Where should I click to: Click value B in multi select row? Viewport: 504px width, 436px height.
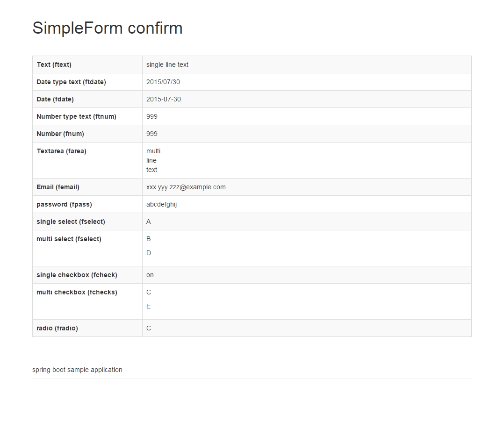tap(149, 239)
